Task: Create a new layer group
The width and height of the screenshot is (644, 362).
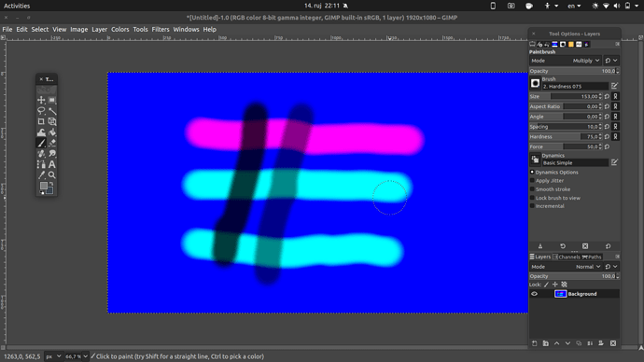Action: (545, 343)
